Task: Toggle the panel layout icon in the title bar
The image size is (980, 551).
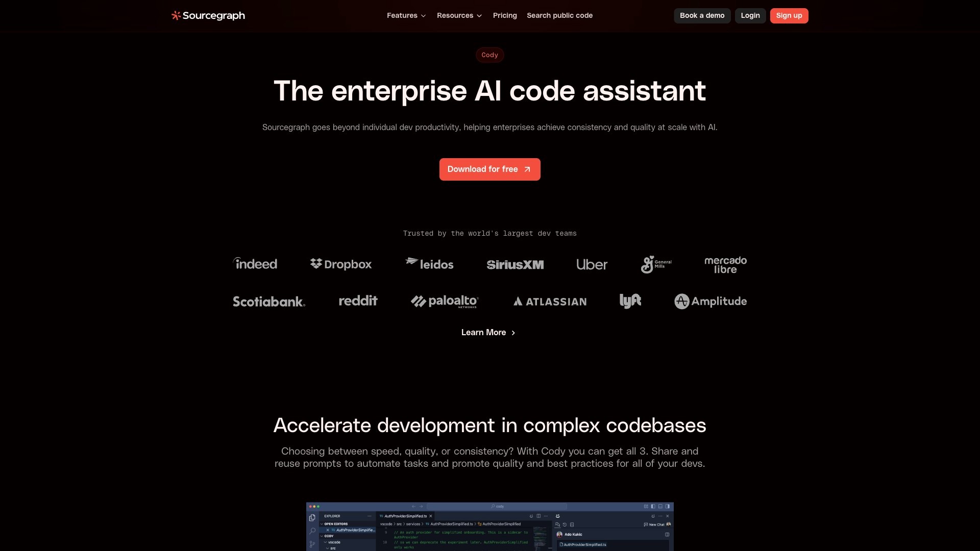Action: (659, 506)
